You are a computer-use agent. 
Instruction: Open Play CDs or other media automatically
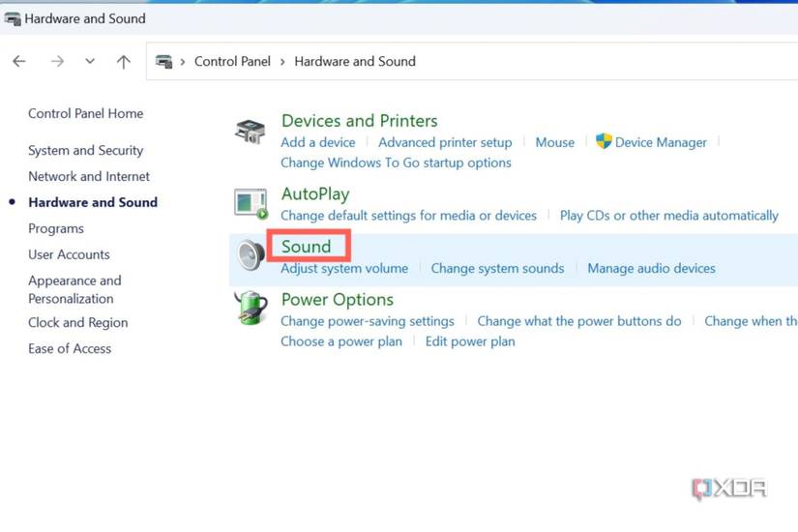pos(669,216)
